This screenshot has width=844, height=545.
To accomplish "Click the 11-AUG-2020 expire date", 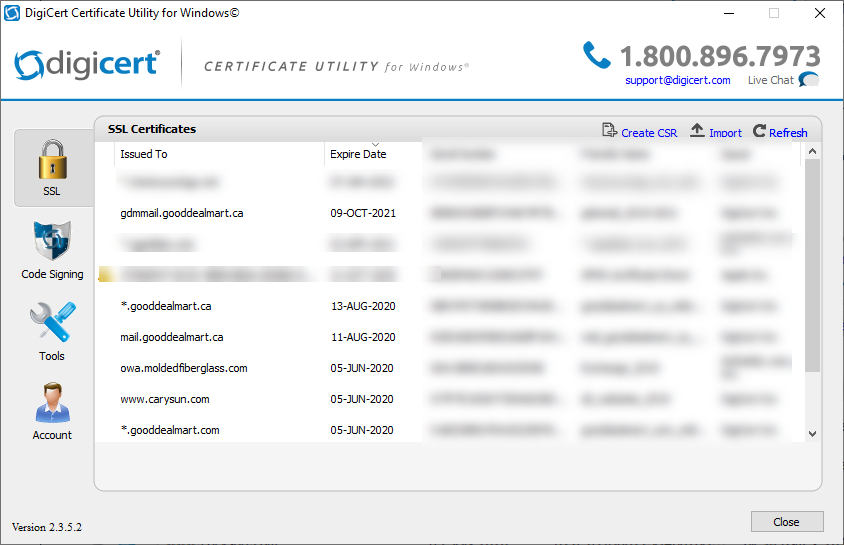I will click(363, 337).
